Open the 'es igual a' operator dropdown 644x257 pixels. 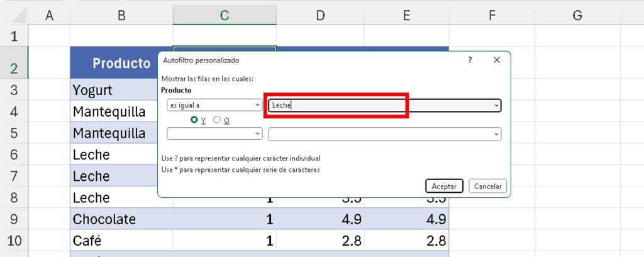click(214, 105)
